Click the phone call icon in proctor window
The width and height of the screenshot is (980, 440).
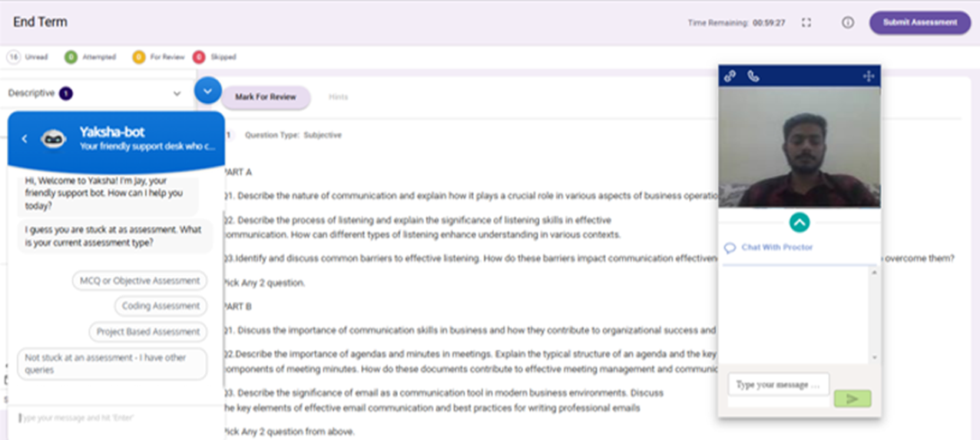tap(753, 76)
